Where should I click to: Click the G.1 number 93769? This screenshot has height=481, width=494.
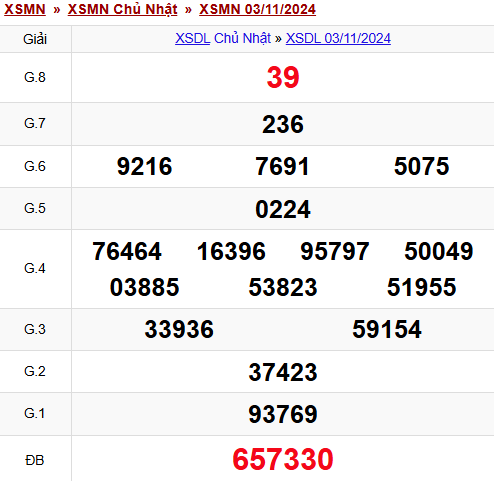point(283,414)
